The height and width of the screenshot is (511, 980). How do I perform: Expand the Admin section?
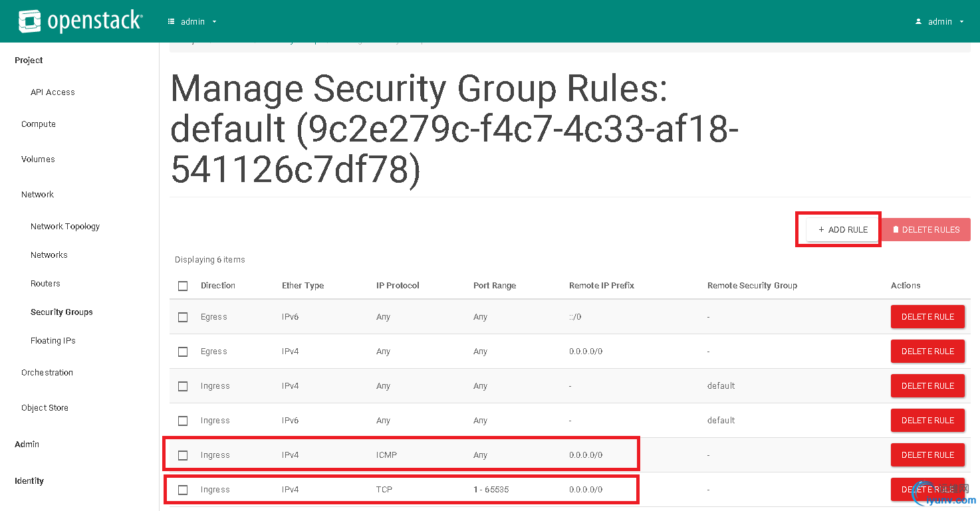[27, 445]
